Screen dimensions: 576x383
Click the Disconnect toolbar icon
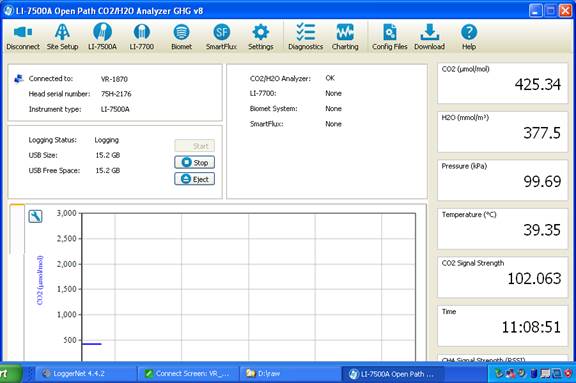(x=23, y=37)
